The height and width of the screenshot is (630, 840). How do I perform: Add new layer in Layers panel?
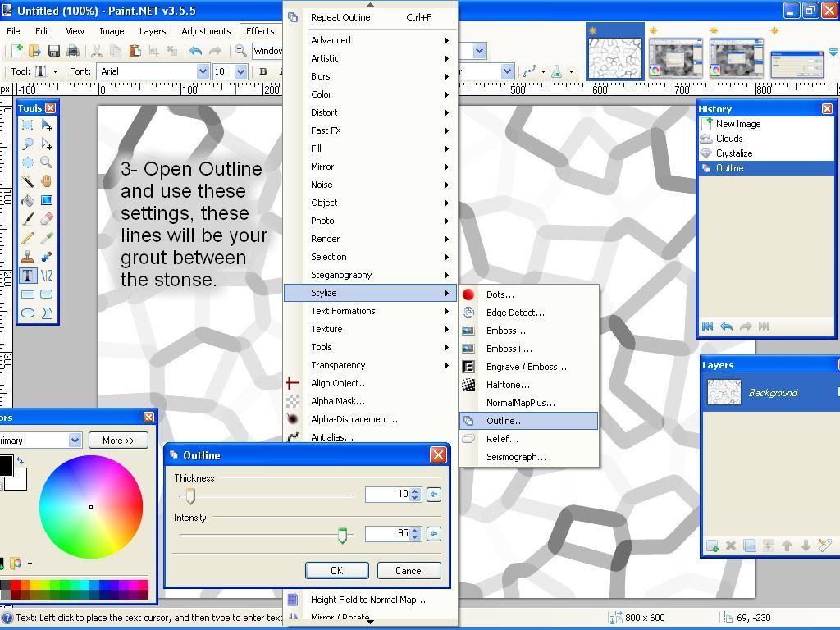(712, 546)
